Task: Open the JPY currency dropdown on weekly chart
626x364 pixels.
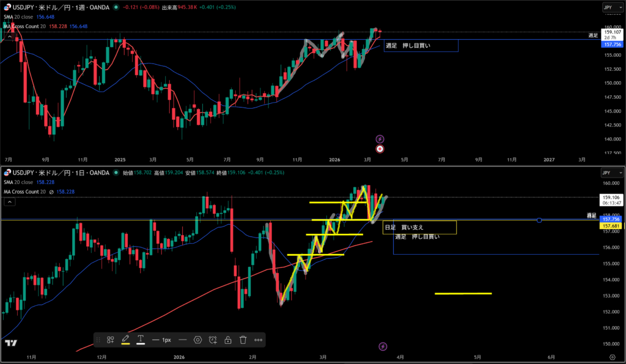Action: (608, 7)
